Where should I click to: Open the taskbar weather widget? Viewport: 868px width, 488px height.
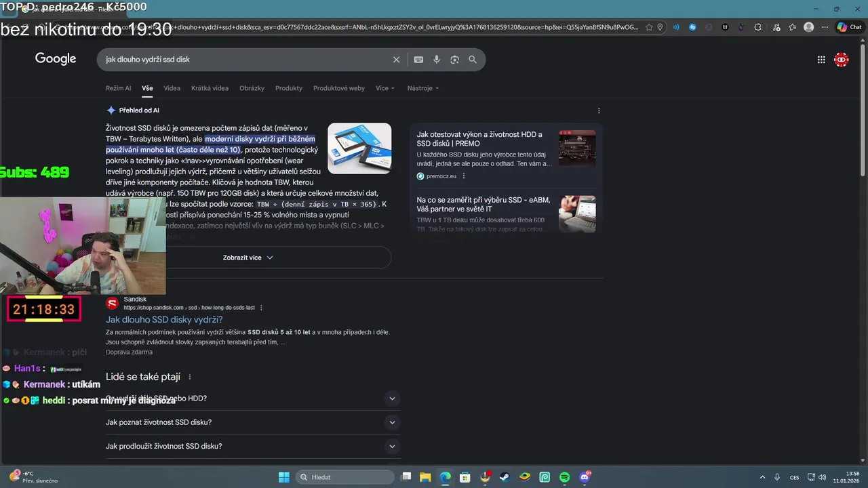click(34, 477)
